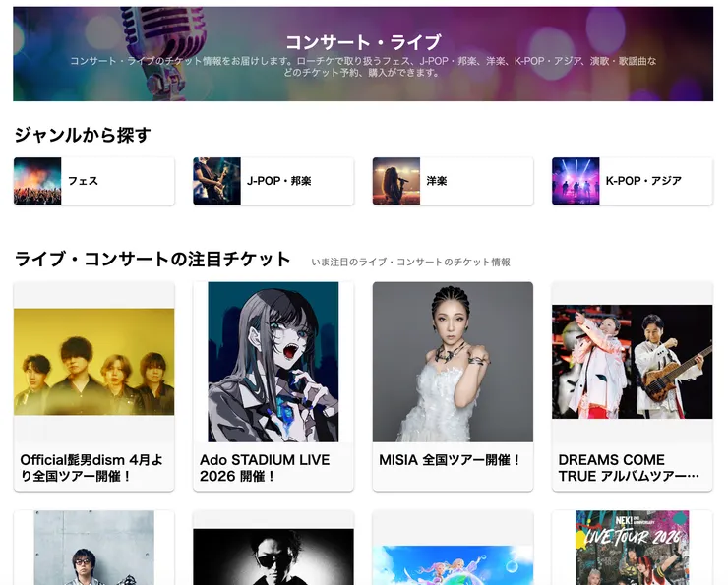Click the コンサート・ライブ banner heading
The height and width of the screenshot is (585, 728).
pyautogui.click(x=363, y=42)
